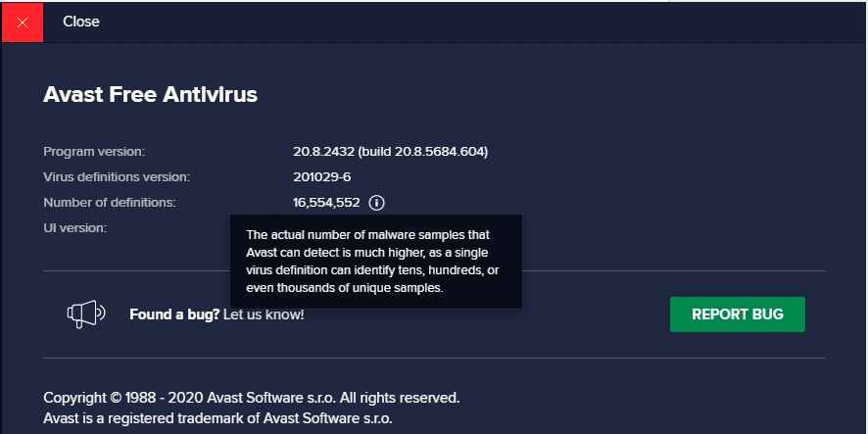The height and width of the screenshot is (434, 868).
Task: Select the program version number 20.8.2432
Action: click(x=323, y=152)
